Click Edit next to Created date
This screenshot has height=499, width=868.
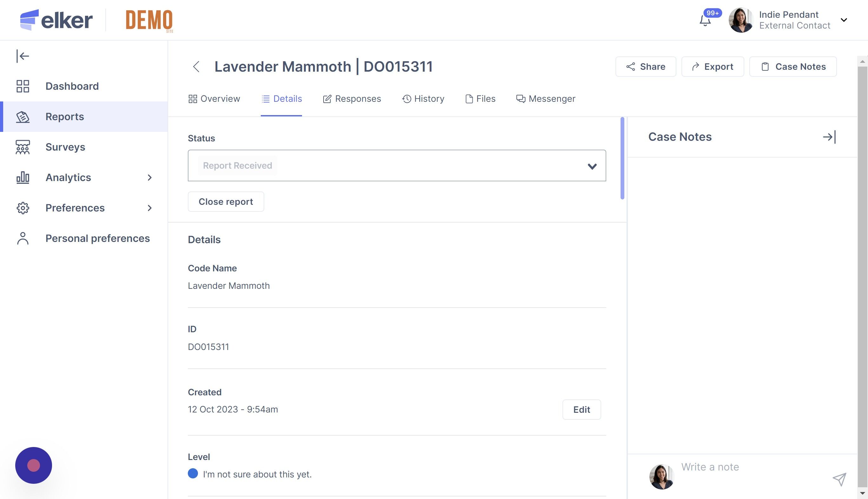581,410
